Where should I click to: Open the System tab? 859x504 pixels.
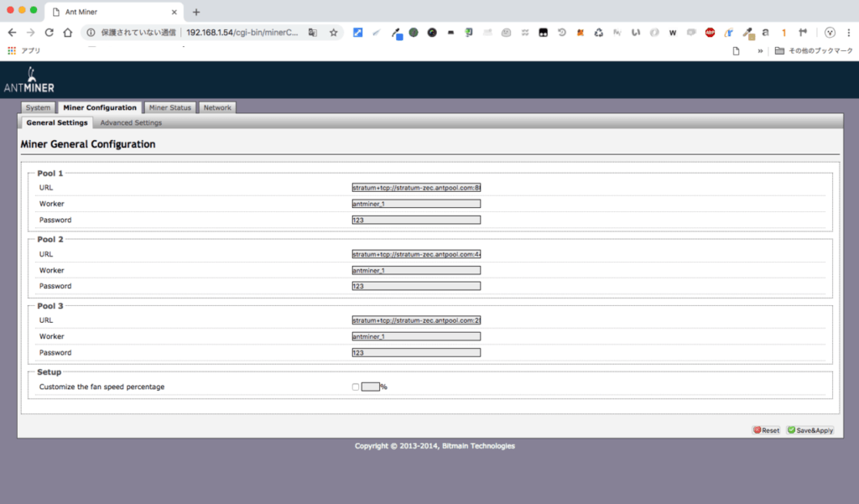pyautogui.click(x=38, y=108)
